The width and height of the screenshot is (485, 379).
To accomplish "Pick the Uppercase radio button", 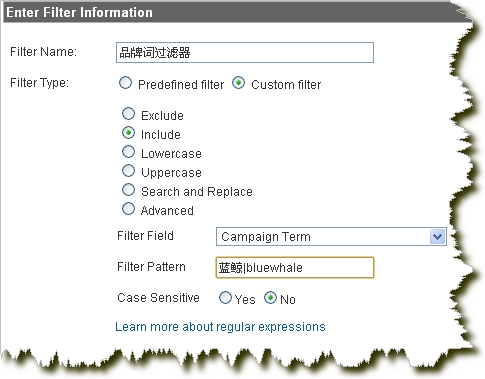I will pyautogui.click(x=128, y=171).
